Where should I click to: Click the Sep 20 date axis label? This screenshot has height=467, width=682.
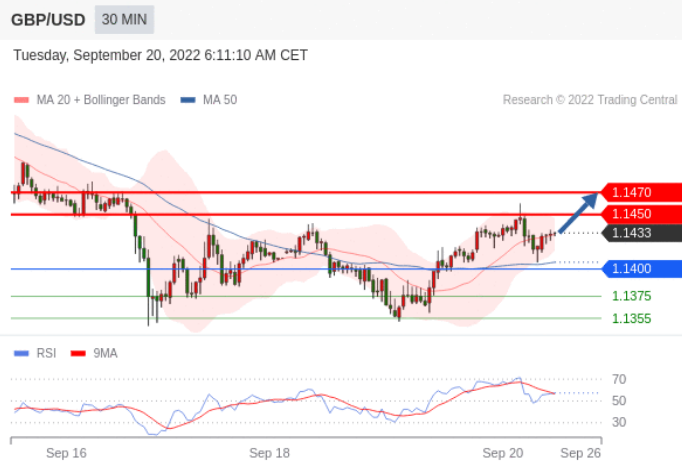(503, 453)
